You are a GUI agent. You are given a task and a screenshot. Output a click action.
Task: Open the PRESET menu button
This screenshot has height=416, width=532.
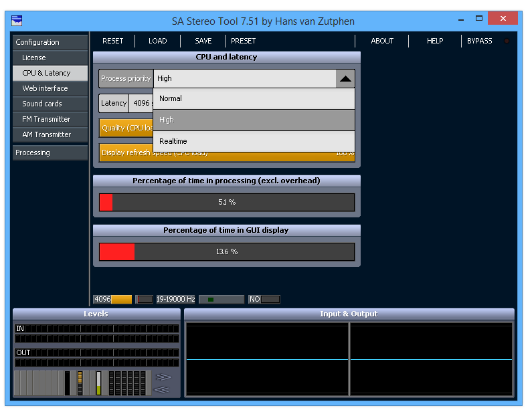click(244, 41)
